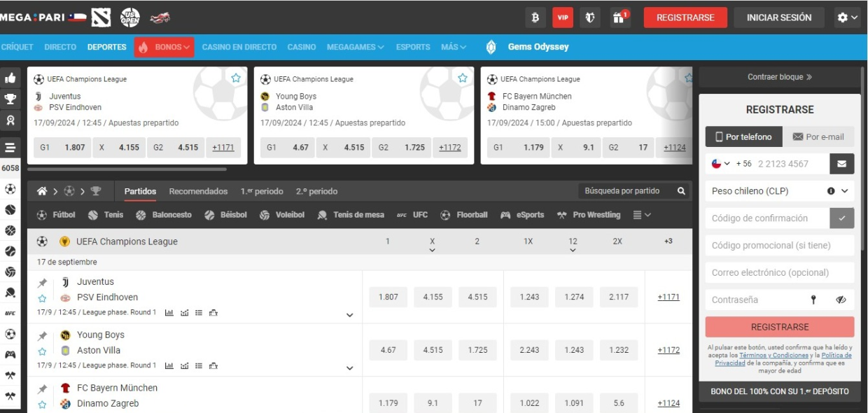The height and width of the screenshot is (413, 868).
Task: Switch to Recomendados tab
Action: point(198,191)
